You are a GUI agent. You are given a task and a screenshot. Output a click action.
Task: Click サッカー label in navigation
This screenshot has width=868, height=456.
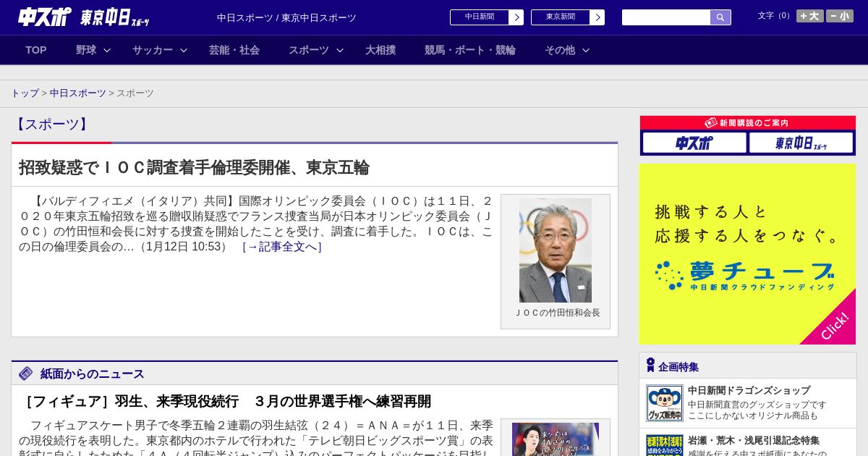click(153, 50)
